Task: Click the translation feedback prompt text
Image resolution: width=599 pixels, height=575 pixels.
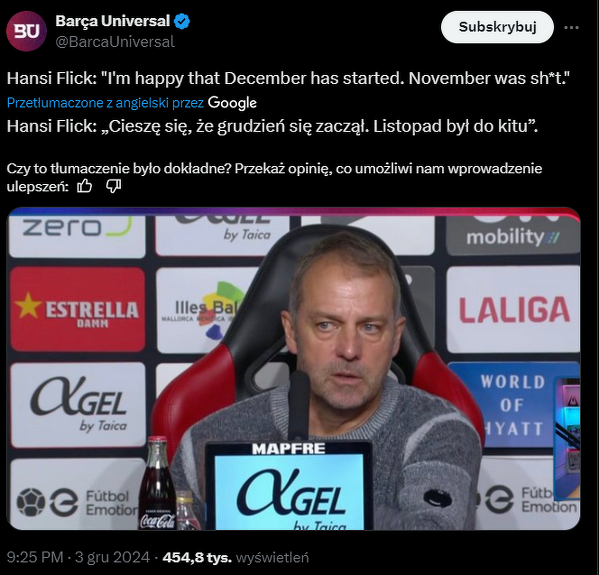Action: tap(274, 177)
